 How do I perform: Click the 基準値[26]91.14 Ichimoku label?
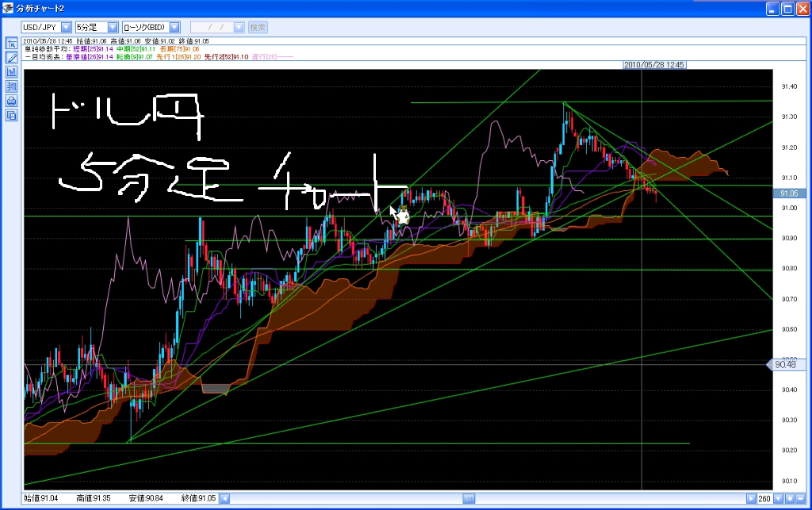point(89,56)
